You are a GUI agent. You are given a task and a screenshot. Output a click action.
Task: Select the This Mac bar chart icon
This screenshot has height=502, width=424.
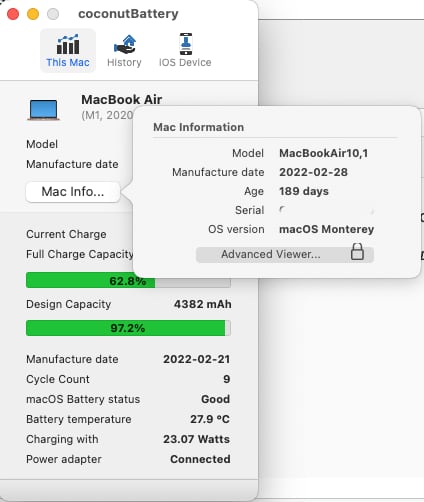coord(68,44)
